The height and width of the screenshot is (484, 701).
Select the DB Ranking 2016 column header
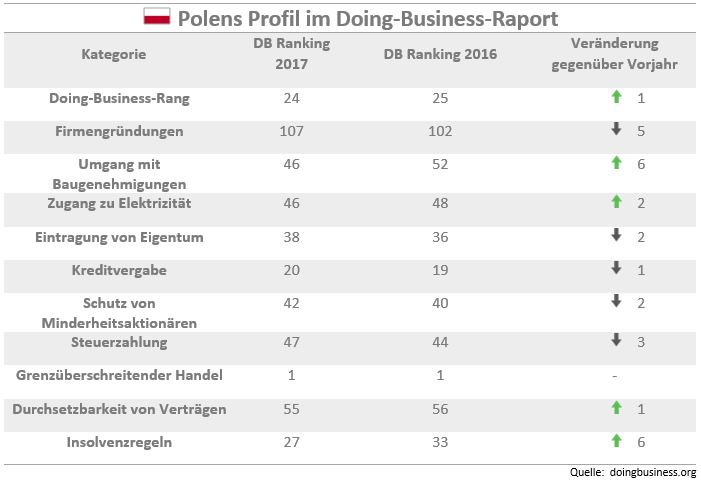pos(440,55)
